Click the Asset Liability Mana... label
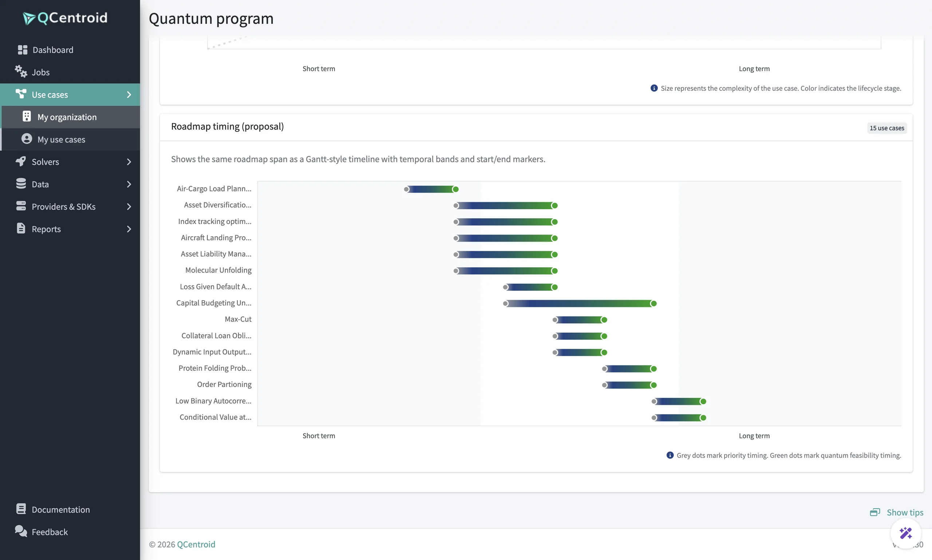 (216, 253)
